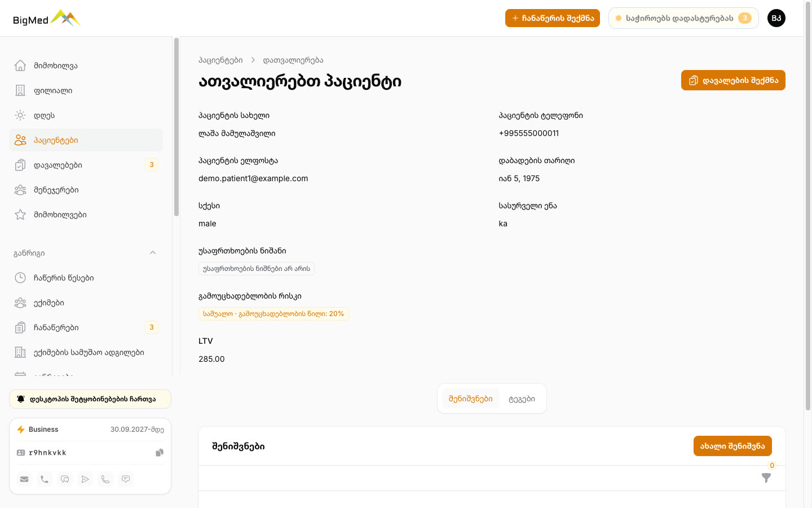The height and width of the screenshot is (508, 812).
Task: Open the filter funnel icon in the notes panel
Action: click(766, 478)
